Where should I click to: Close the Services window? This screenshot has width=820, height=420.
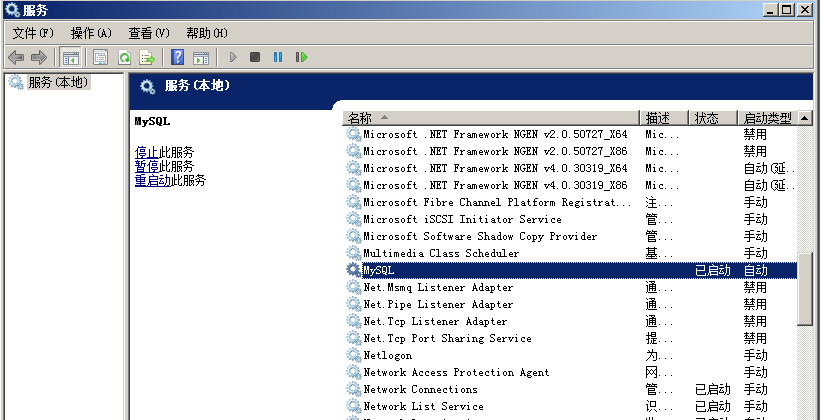point(805,9)
